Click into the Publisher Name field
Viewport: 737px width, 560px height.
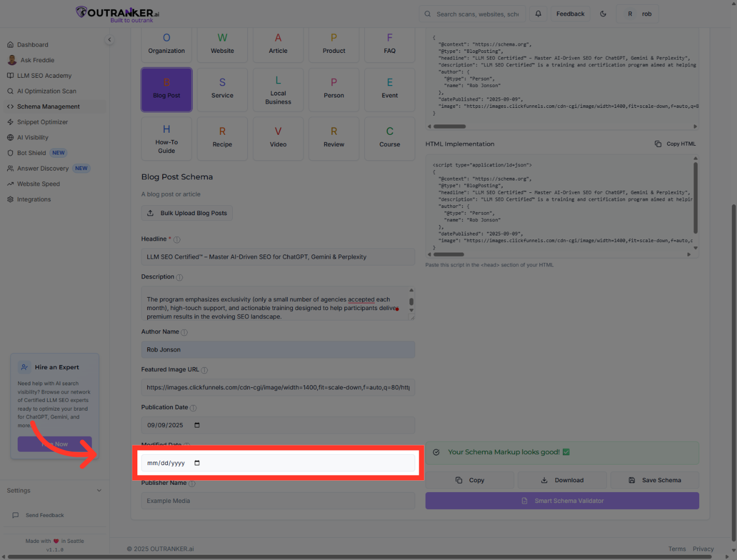pyautogui.click(x=278, y=501)
